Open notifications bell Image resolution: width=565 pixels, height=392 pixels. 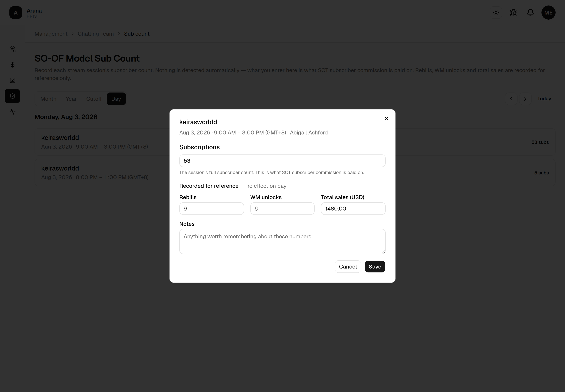click(x=530, y=13)
